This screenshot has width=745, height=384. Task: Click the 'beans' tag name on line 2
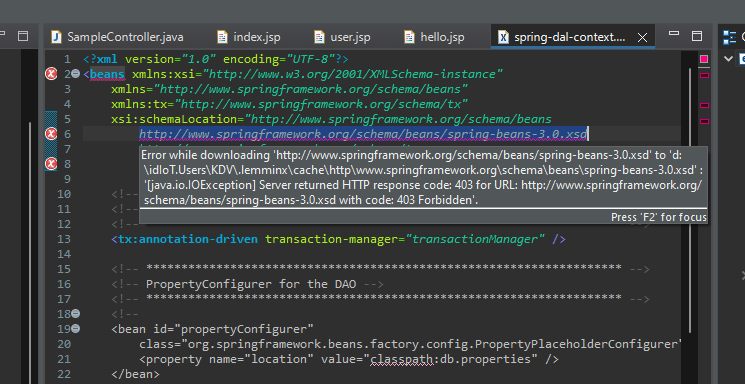pyautogui.click(x=107, y=74)
